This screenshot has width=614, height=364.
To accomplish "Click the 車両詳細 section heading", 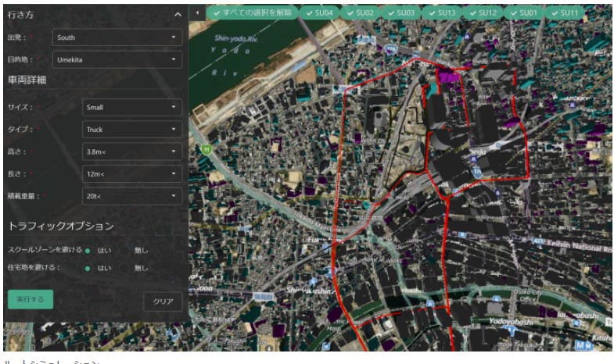I will pos(27,80).
